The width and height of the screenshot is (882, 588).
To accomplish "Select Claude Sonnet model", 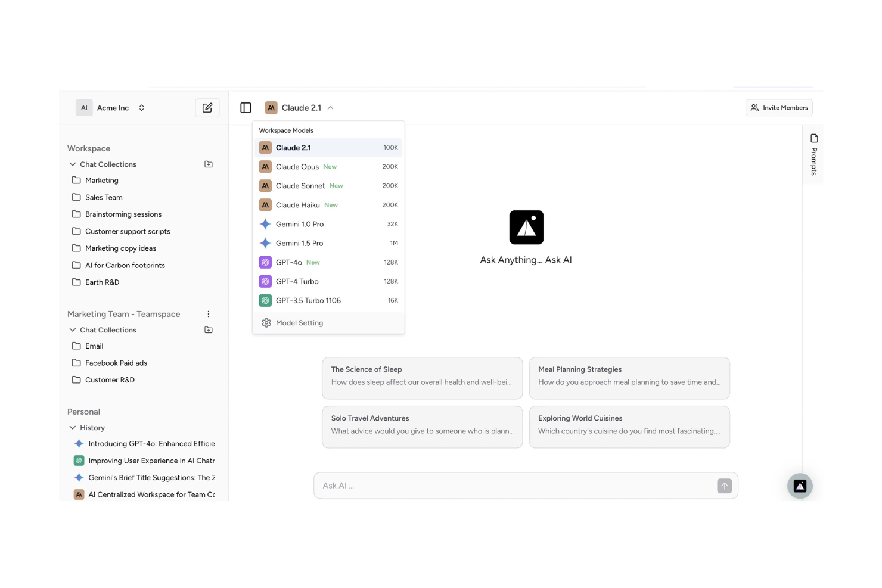I will (x=328, y=186).
